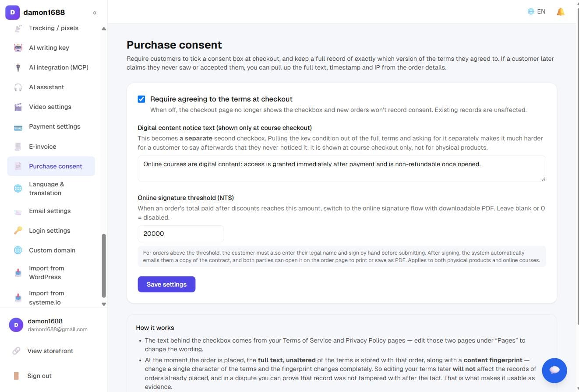Click the Language & translation globe icon
The width and height of the screenshot is (579, 392).
click(x=18, y=189)
